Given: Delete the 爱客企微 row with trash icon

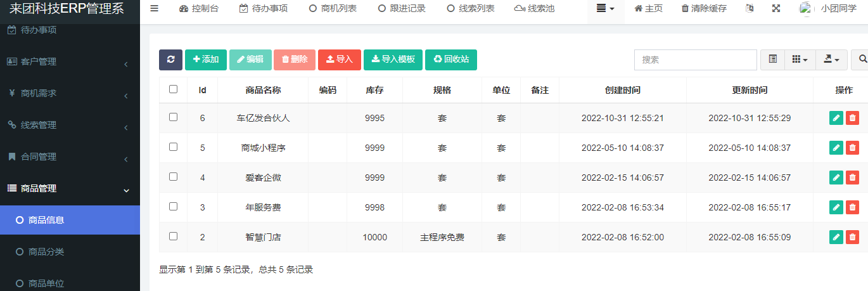Looking at the screenshot, I should 852,178.
